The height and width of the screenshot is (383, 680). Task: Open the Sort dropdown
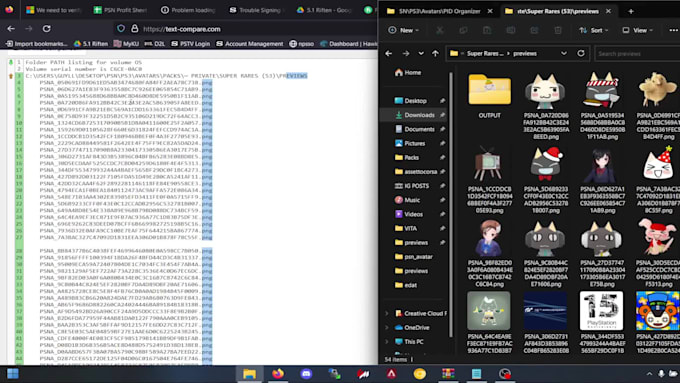pyautogui.click(x=594, y=30)
